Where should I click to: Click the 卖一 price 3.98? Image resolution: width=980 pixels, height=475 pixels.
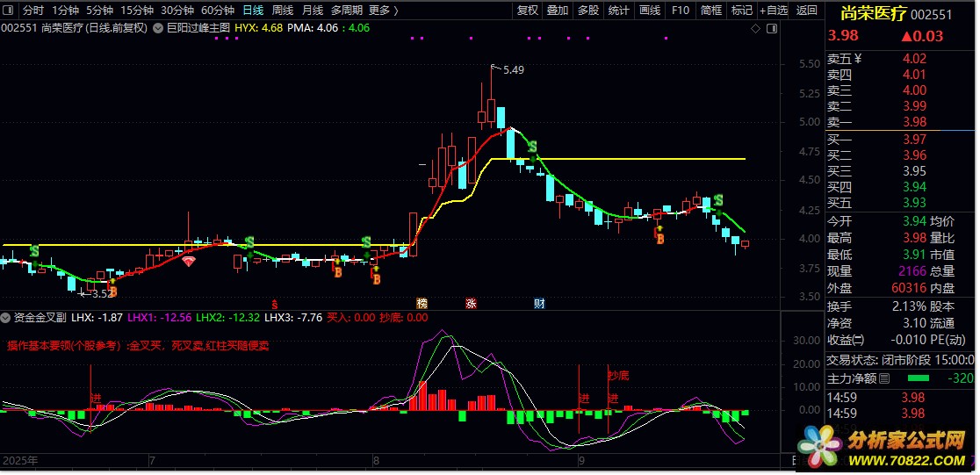pyautogui.click(x=913, y=122)
